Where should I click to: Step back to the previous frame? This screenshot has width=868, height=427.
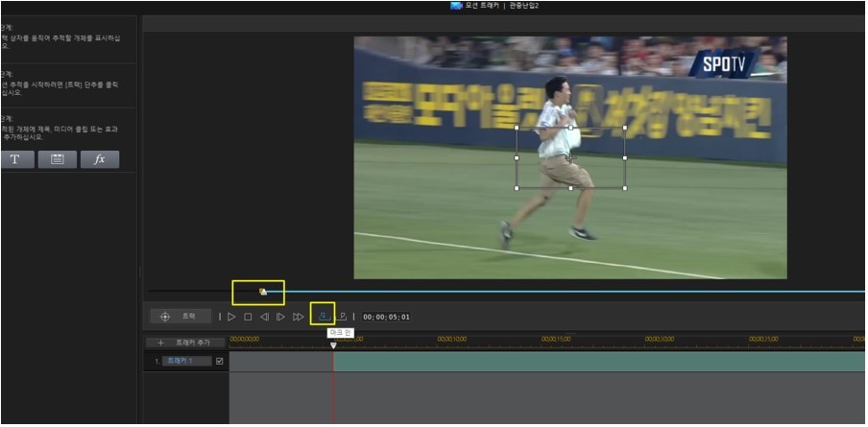[x=264, y=317]
